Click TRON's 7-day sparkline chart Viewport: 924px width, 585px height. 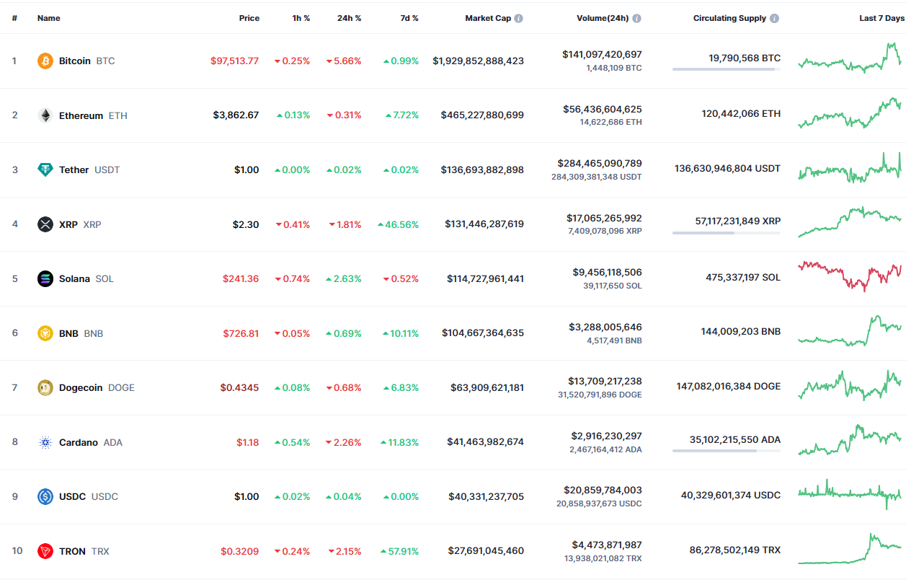click(849, 549)
